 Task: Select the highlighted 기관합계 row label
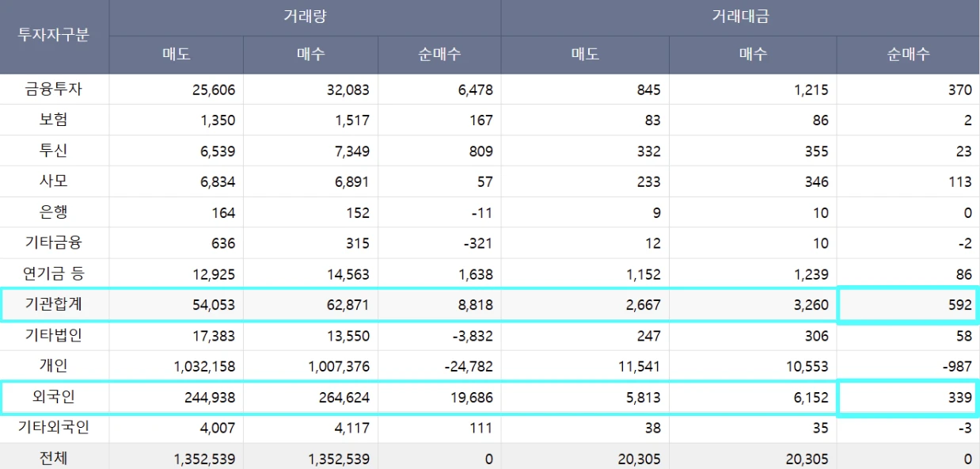tap(54, 305)
